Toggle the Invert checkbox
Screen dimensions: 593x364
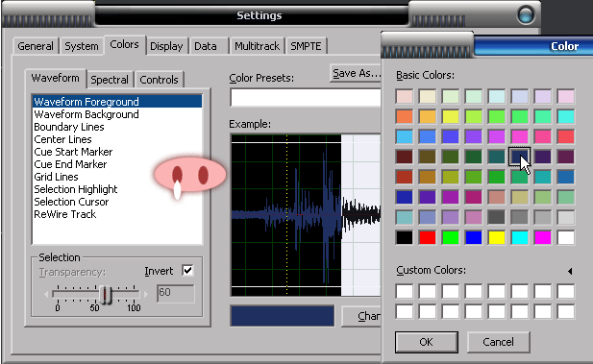point(187,270)
